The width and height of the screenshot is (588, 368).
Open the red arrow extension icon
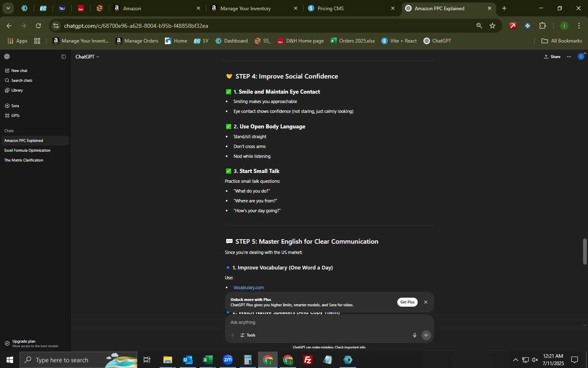coord(513,26)
